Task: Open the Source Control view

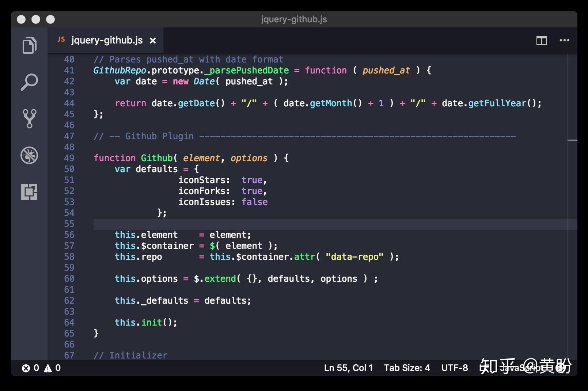Action: (30, 118)
